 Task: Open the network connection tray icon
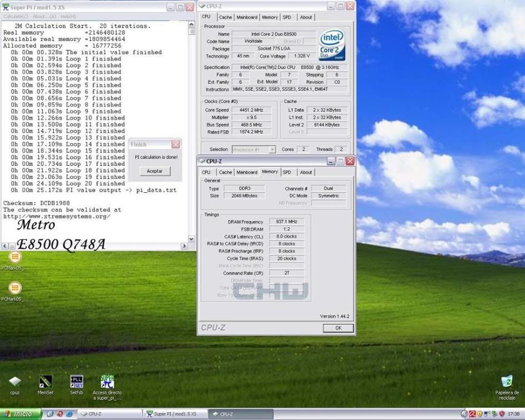(487, 414)
